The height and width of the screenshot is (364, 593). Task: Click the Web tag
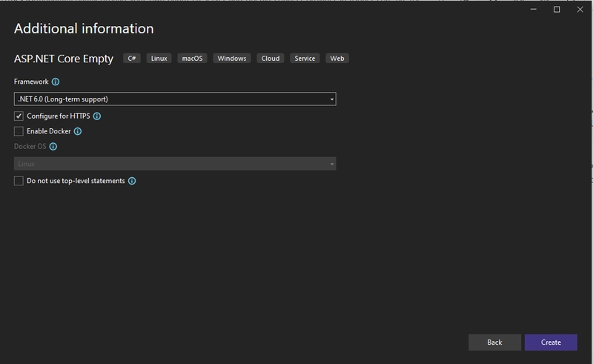pyautogui.click(x=337, y=59)
